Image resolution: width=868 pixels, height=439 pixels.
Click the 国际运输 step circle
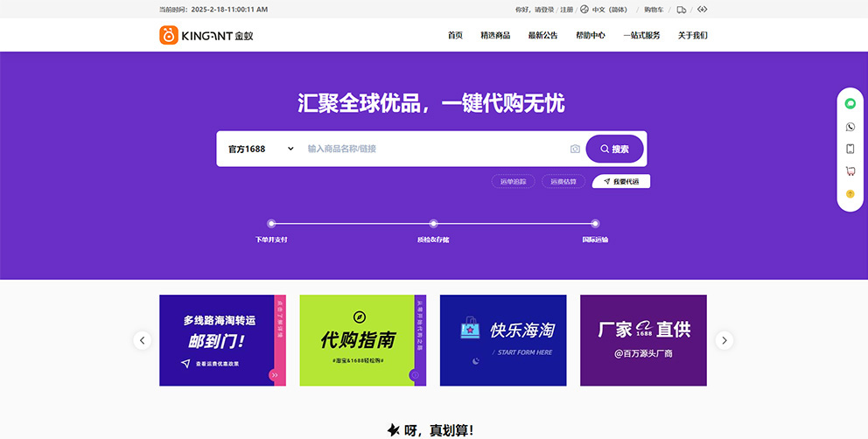click(x=595, y=224)
